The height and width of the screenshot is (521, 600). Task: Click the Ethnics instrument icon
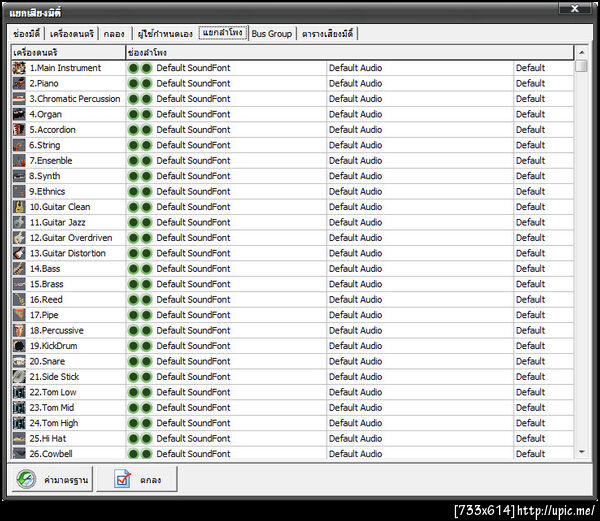coord(19,191)
